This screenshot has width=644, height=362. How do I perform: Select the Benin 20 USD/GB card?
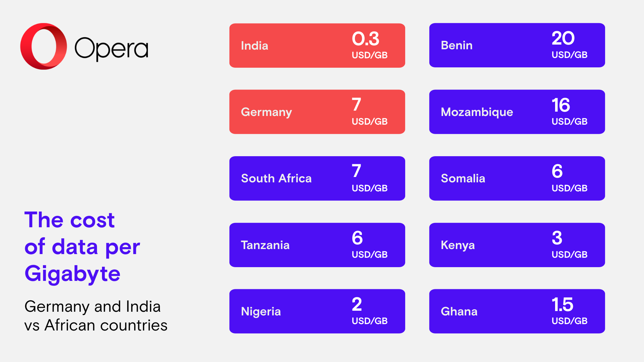[517, 45]
